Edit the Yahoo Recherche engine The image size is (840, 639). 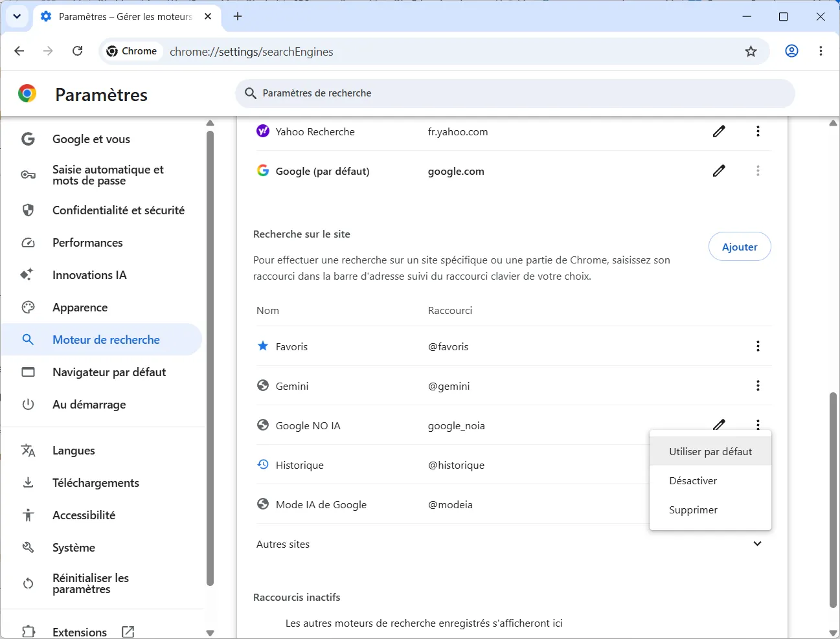pos(719,131)
